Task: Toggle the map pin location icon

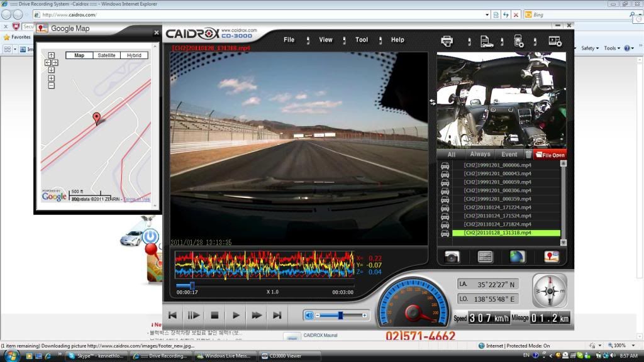Action: pyautogui.click(x=551, y=256)
